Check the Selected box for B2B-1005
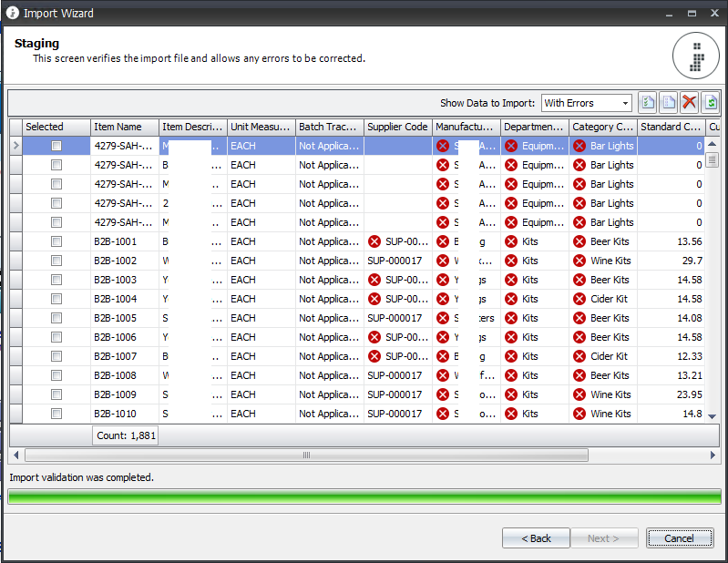 point(56,318)
